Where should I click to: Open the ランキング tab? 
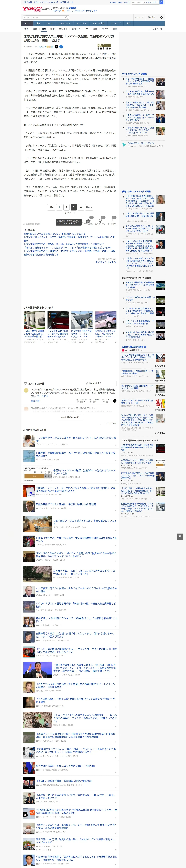click(x=115, y=24)
